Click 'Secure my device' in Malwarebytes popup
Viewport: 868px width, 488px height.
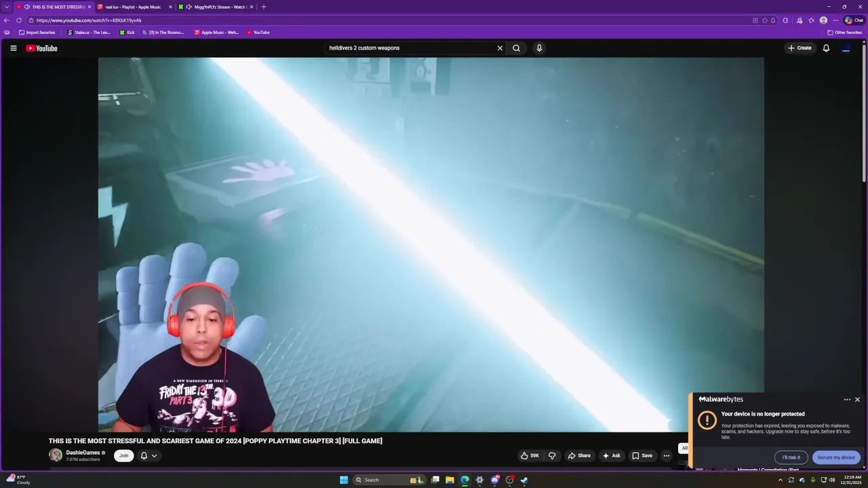pyautogui.click(x=836, y=457)
